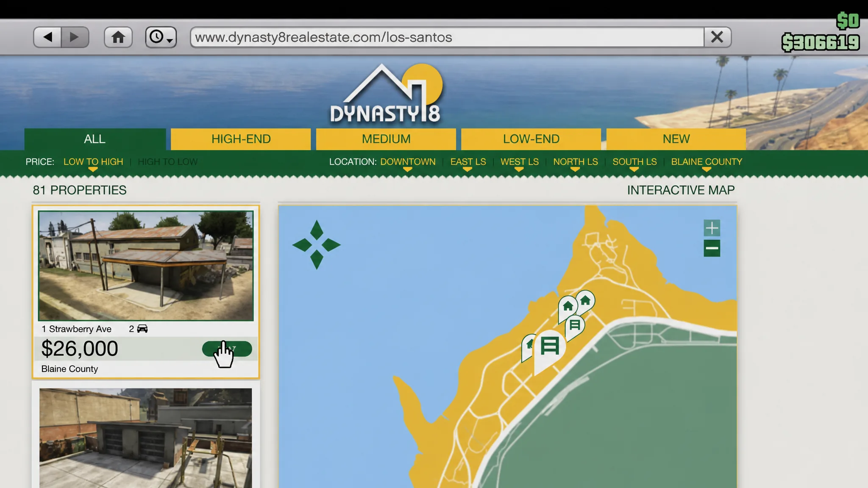Close the browser with the X button
The image size is (868, 488).
pos(717,37)
